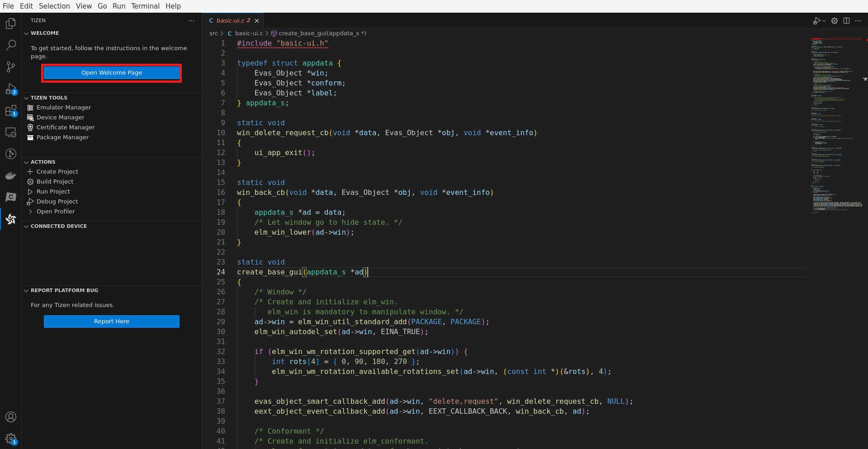Select the Tizen pinwheel icon
The image size is (868, 449).
coord(11,219)
